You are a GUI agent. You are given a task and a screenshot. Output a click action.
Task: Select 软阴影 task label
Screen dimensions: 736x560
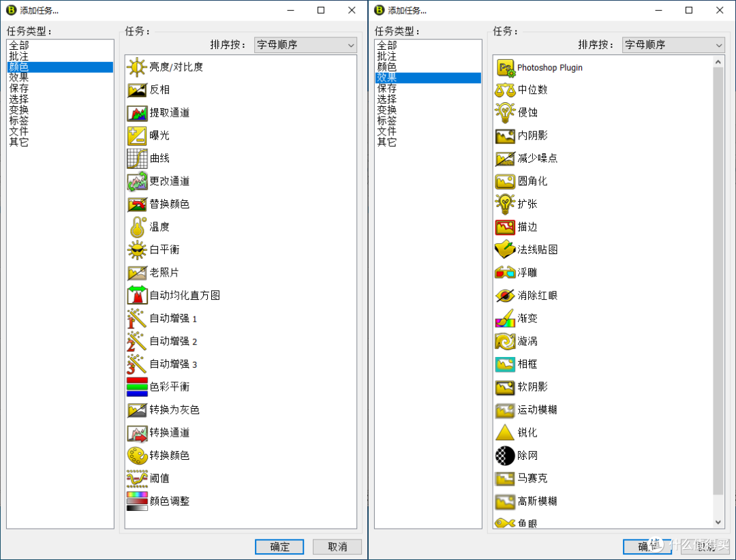coord(532,387)
